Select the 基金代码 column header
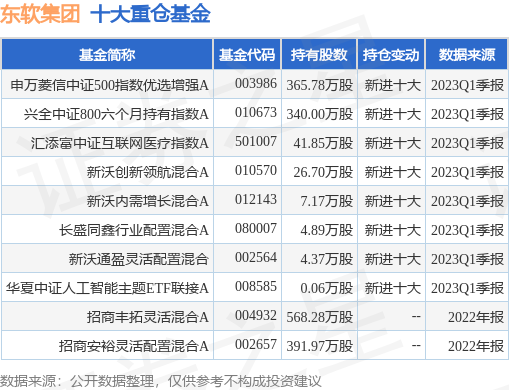 pos(247,55)
